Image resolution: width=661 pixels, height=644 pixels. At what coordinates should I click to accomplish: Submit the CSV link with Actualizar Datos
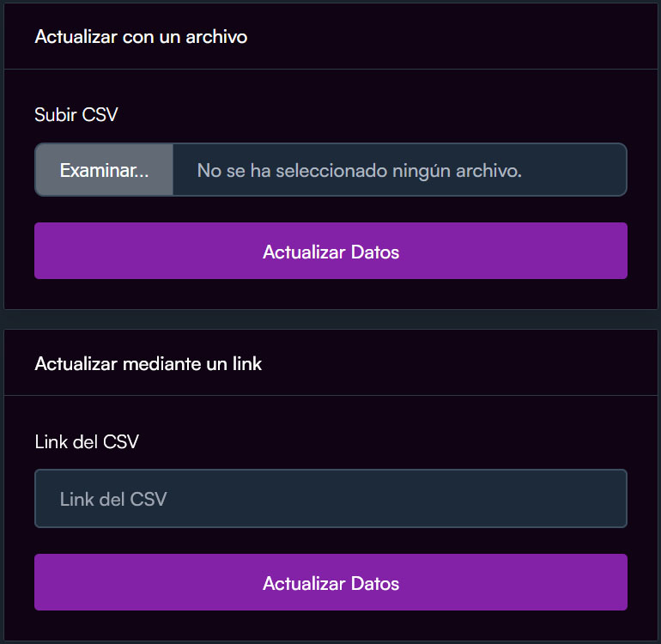coord(330,583)
